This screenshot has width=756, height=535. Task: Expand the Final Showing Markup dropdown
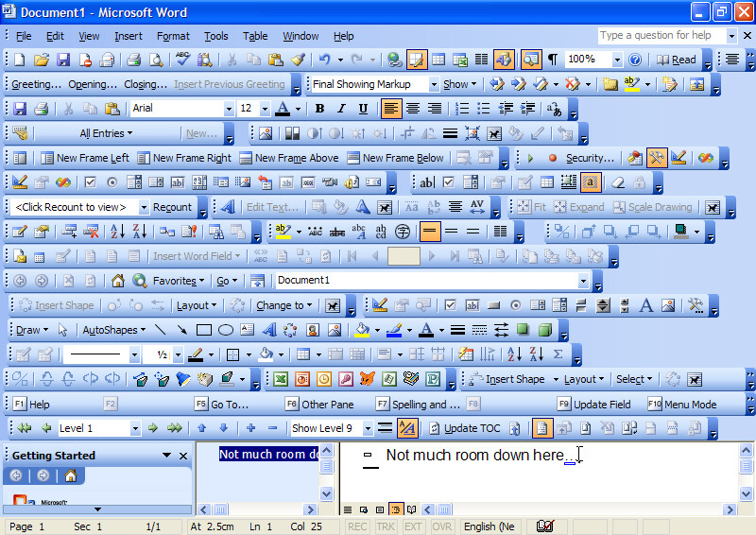433,84
